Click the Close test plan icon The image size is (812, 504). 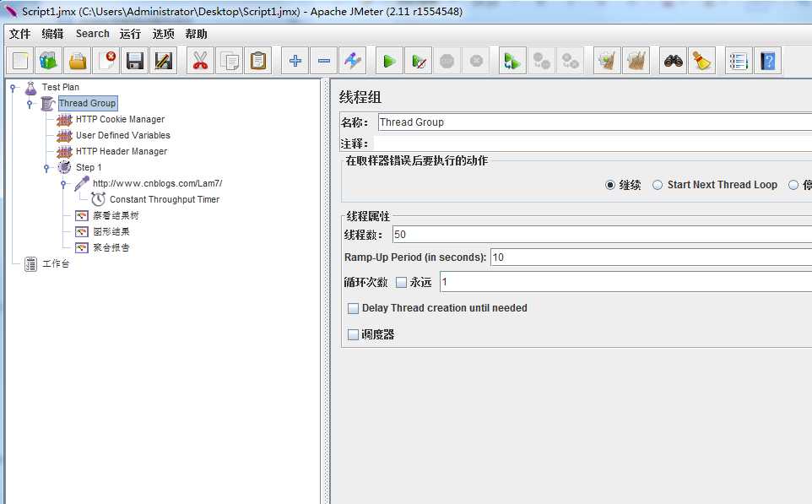[106, 61]
